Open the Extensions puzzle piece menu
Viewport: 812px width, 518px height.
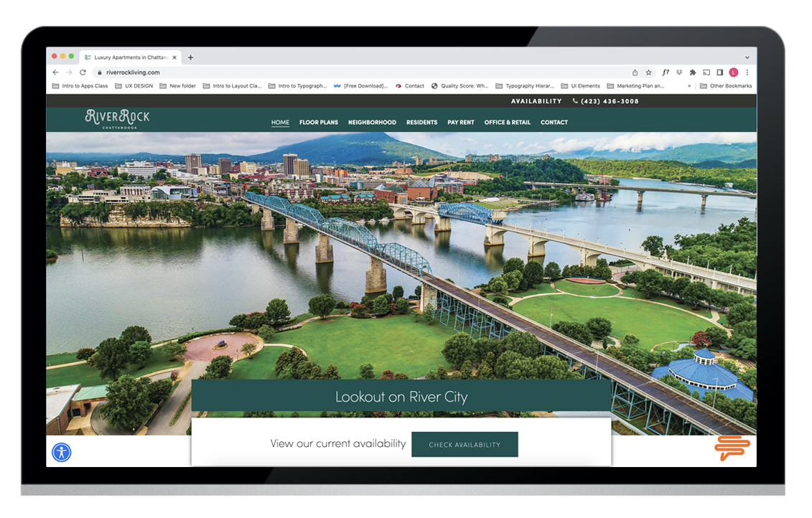pos(692,72)
